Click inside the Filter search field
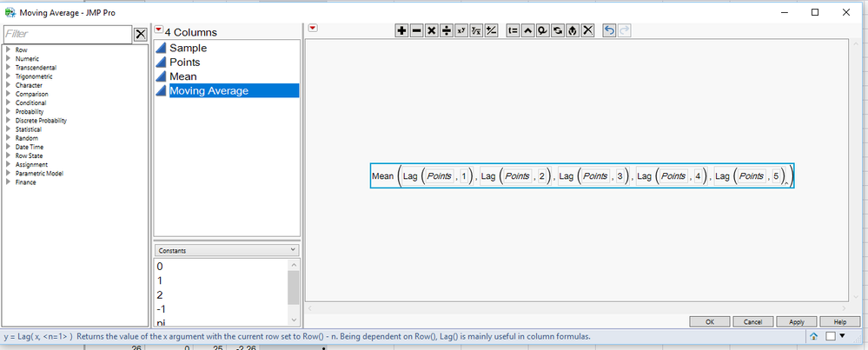 click(68, 34)
